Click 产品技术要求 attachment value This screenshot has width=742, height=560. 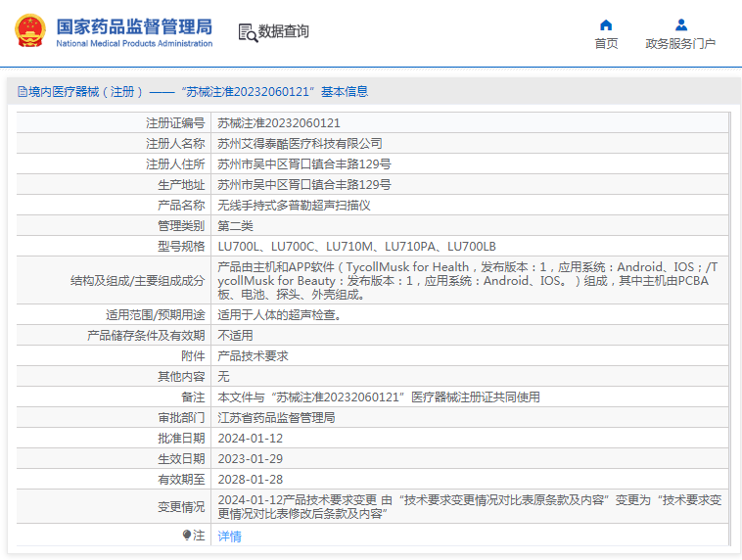pyautogui.click(x=253, y=356)
